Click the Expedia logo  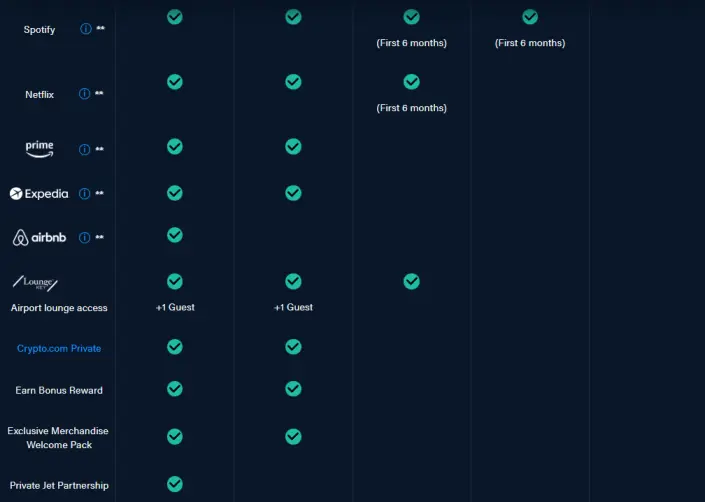[x=39, y=194]
